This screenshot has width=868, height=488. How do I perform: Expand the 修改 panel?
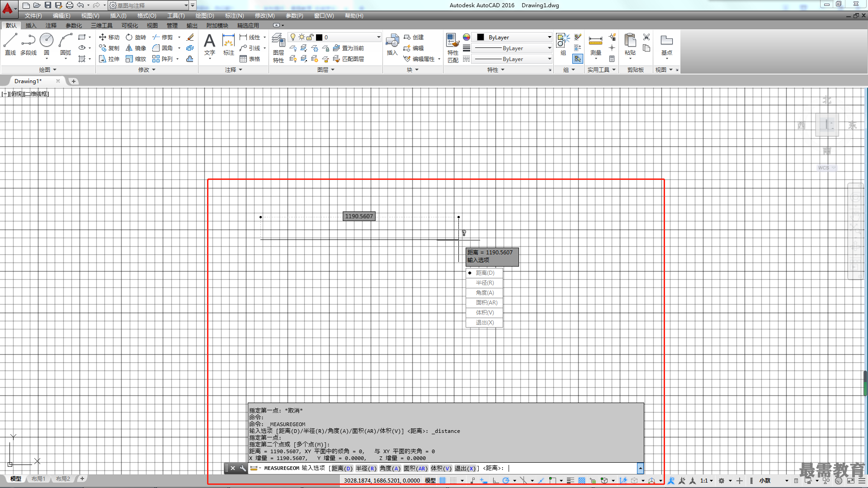(146, 70)
